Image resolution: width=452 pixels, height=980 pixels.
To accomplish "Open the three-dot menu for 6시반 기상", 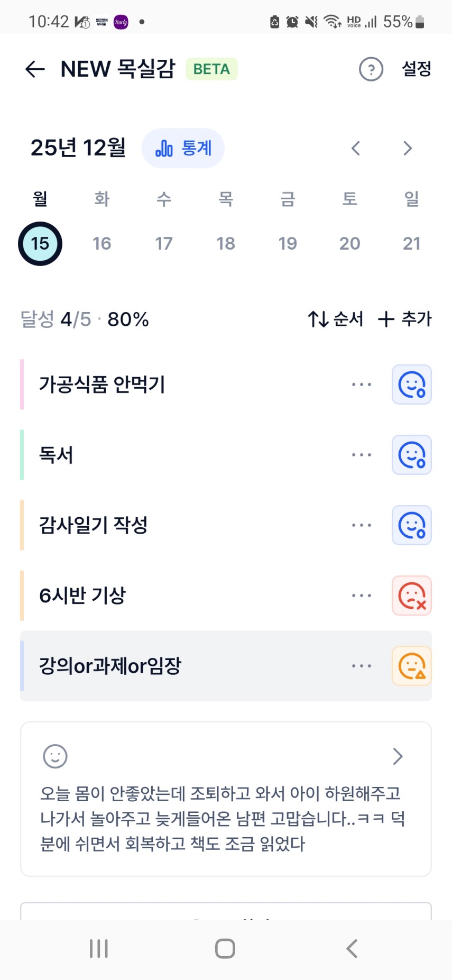I will 362,596.
